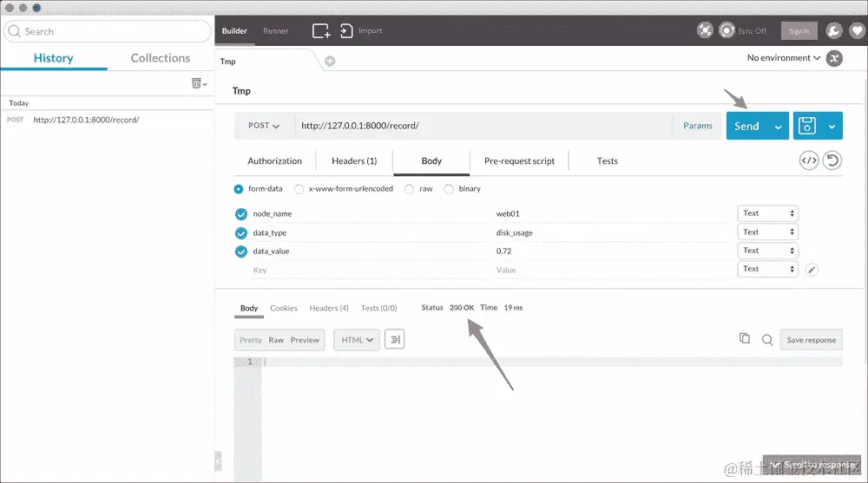The width and height of the screenshot is (868, 483).
Task: Click the empty Value input field
Action: 611,270
